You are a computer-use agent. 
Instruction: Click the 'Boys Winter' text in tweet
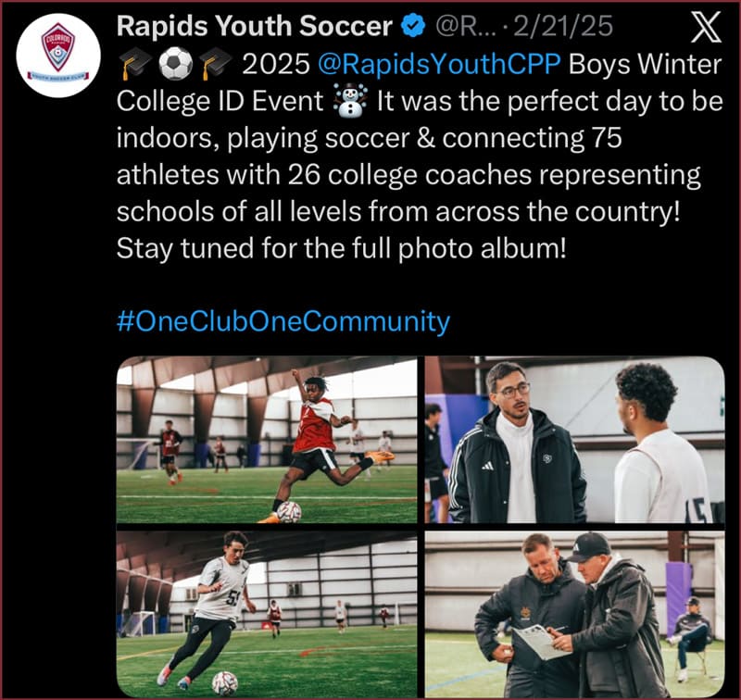pyautogui.click(x=645, y=64)
